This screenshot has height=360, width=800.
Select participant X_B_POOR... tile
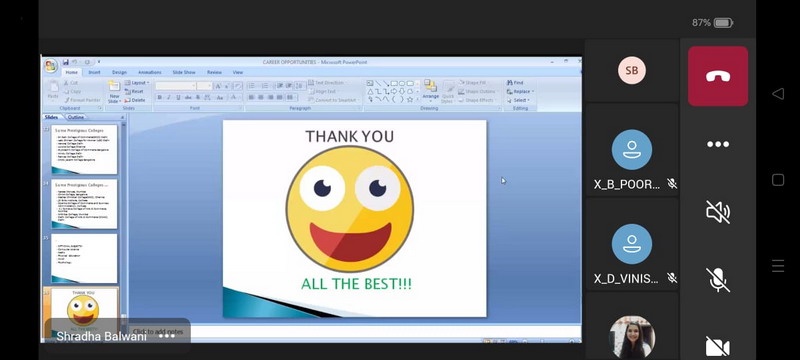tap(632, 150)
